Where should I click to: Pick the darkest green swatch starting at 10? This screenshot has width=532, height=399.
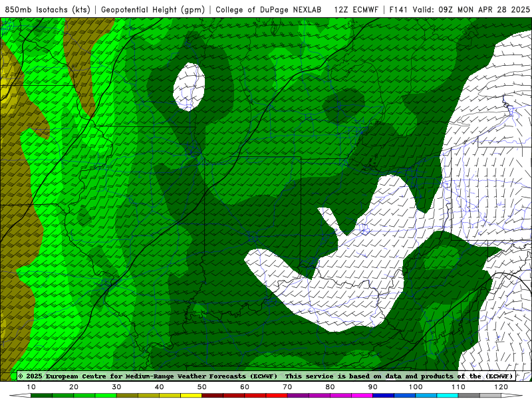coord(41,396)
